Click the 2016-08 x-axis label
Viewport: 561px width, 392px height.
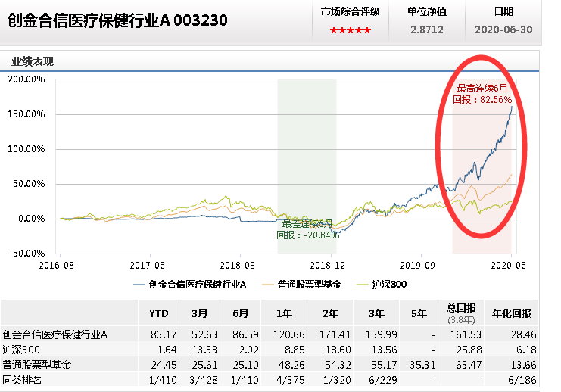click(57, 266)
